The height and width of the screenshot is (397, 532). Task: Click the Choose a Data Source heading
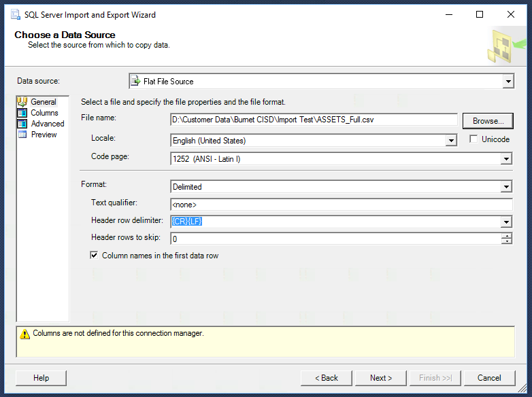pyautogui.click(x=65, y=35)
